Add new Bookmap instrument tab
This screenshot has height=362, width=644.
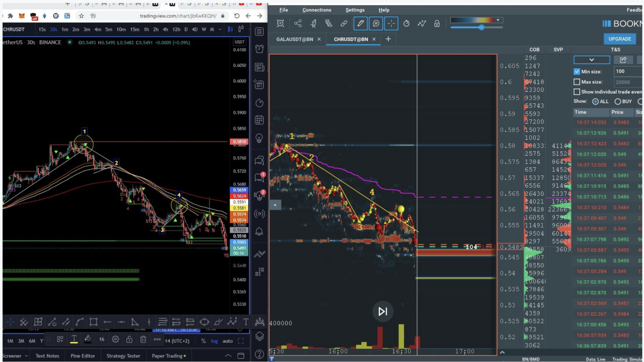pyautogui.click(x=388, y=39)
